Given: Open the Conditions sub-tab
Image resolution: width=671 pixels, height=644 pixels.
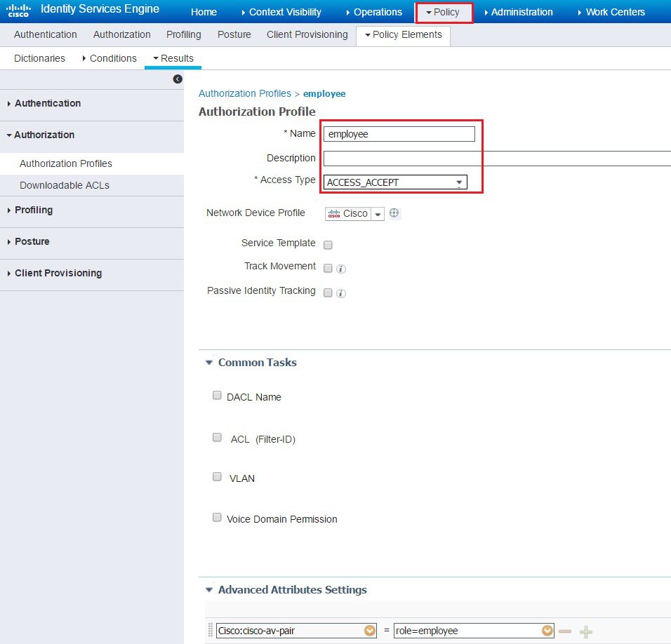Looking at the screenshot, I should click(109, 58).
